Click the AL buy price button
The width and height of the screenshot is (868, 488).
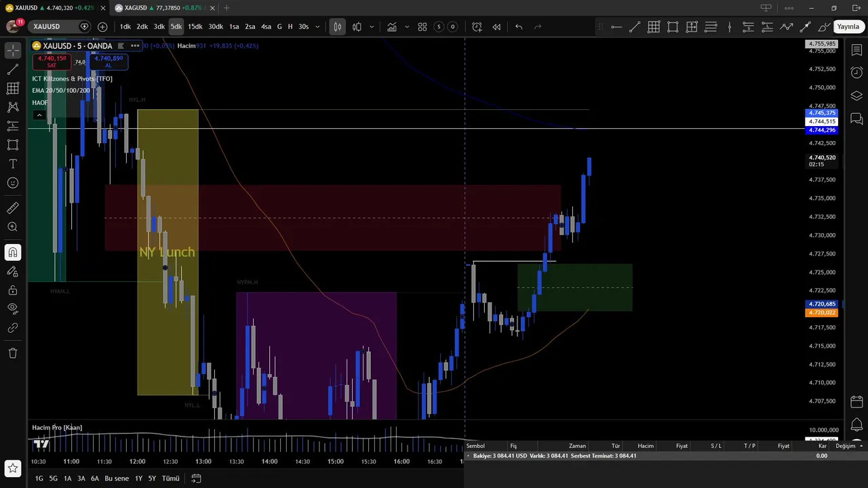click(108, 62)
